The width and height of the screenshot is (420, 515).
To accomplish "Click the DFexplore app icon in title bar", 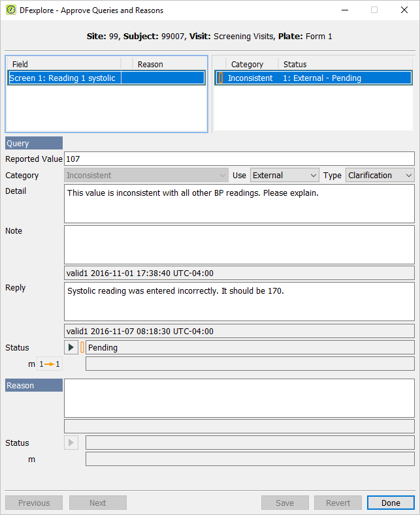I will [11, 10].
